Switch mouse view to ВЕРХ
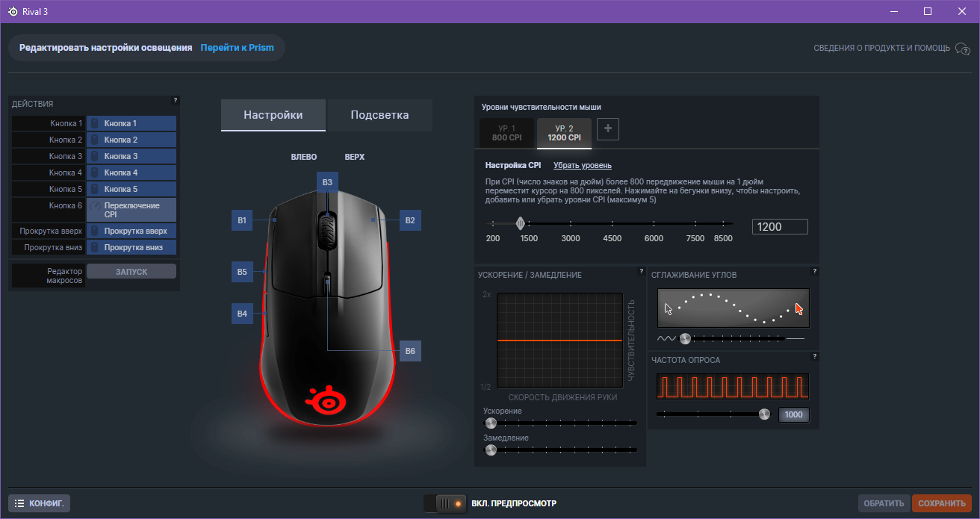The width and height of the screenshot is (980, 519). (354, 157)
